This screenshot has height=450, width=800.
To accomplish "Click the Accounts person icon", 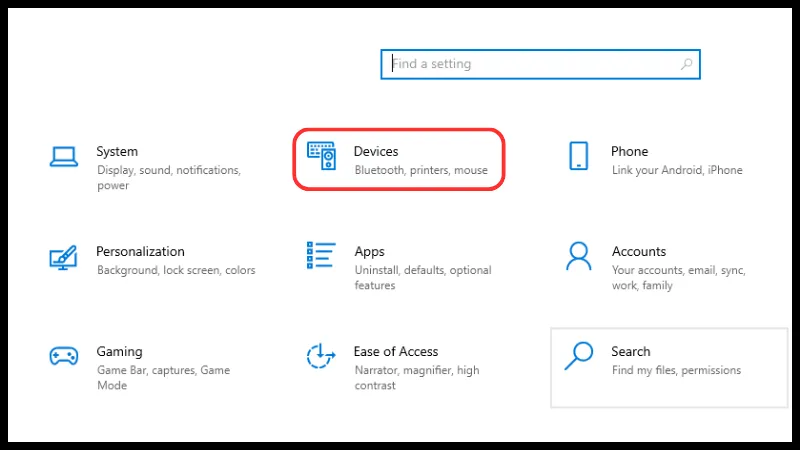I will [578, 256].
